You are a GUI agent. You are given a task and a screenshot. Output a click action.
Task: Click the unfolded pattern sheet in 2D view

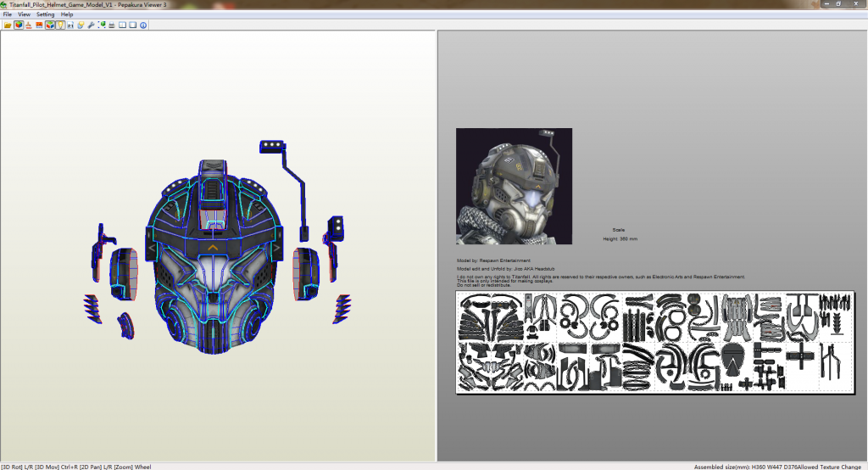[655, 343]
